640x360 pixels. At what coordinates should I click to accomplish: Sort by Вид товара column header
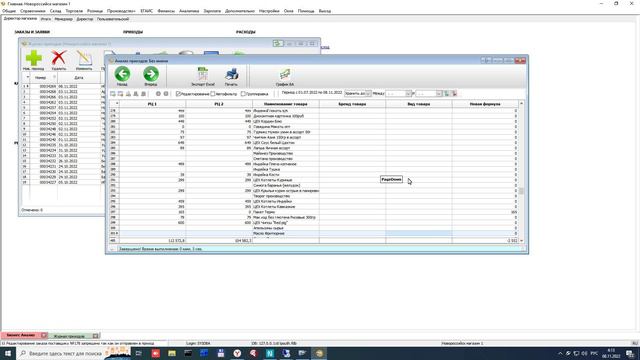[x=419, y=104]
